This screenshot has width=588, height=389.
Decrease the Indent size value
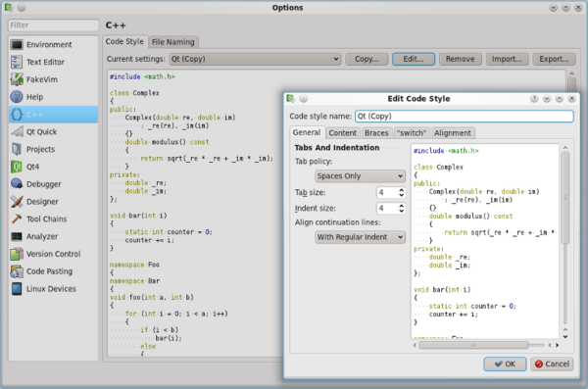[401, 211]
